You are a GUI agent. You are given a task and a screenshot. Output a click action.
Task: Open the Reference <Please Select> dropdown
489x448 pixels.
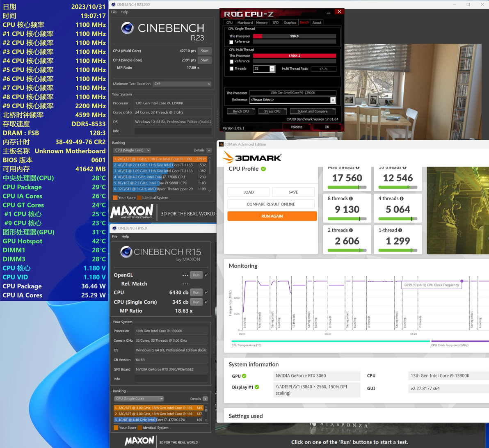point(333,100)
